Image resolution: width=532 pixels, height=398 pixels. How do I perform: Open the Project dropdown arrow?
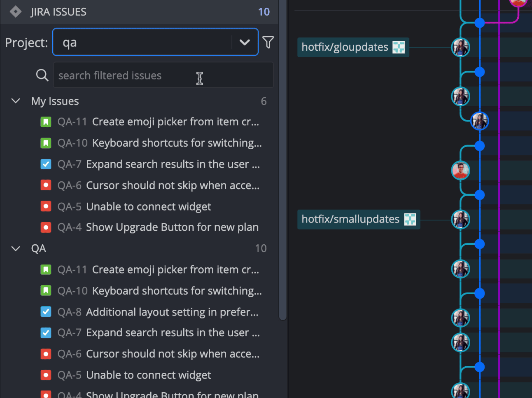(245, 42)
